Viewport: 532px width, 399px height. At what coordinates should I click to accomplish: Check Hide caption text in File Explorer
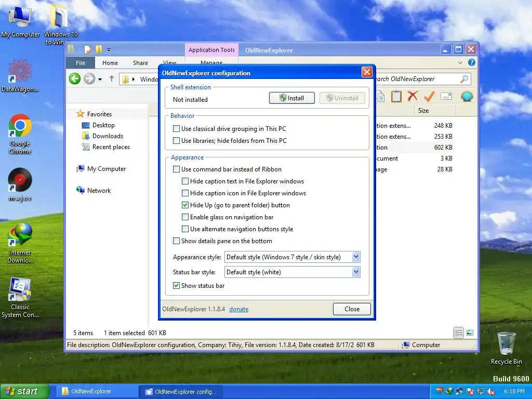coord(185,181)
